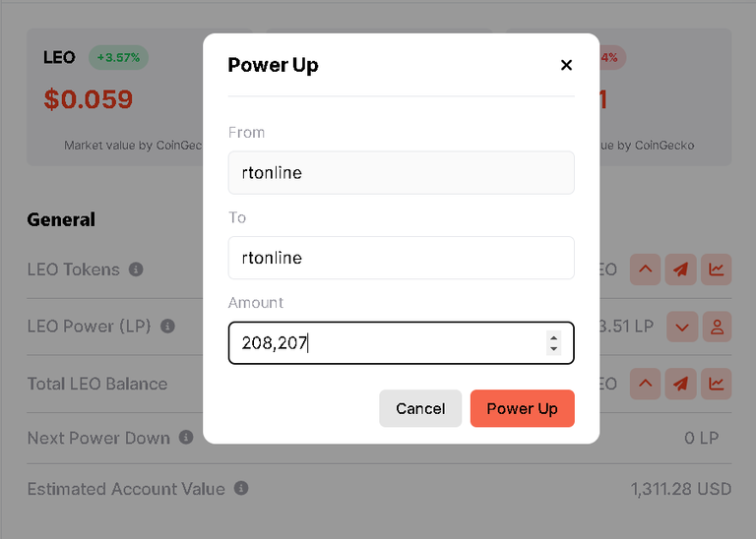Click delegate person icon for LEO Power
The width and height of the screenshot is (756, 539).
click(x=717, y=327)
